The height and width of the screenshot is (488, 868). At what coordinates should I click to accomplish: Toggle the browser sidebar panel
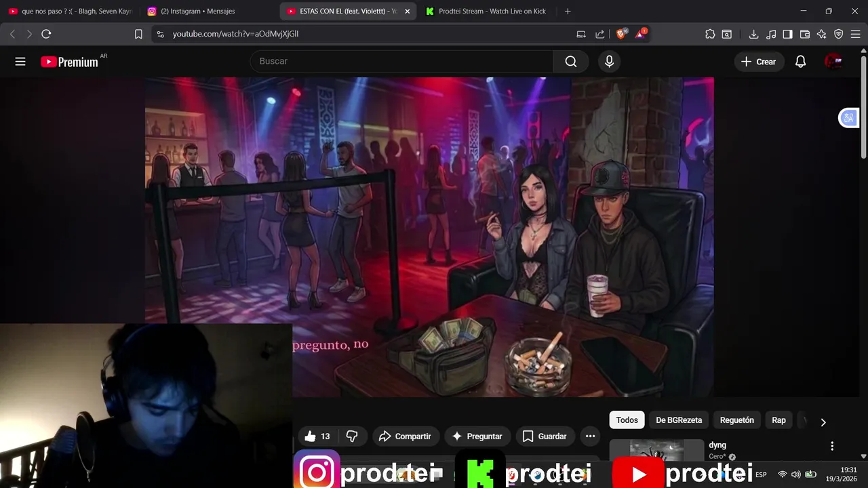click(788, 34)
